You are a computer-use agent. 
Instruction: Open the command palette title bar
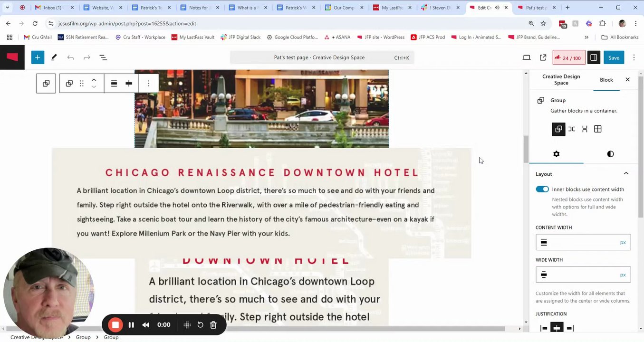322,57
